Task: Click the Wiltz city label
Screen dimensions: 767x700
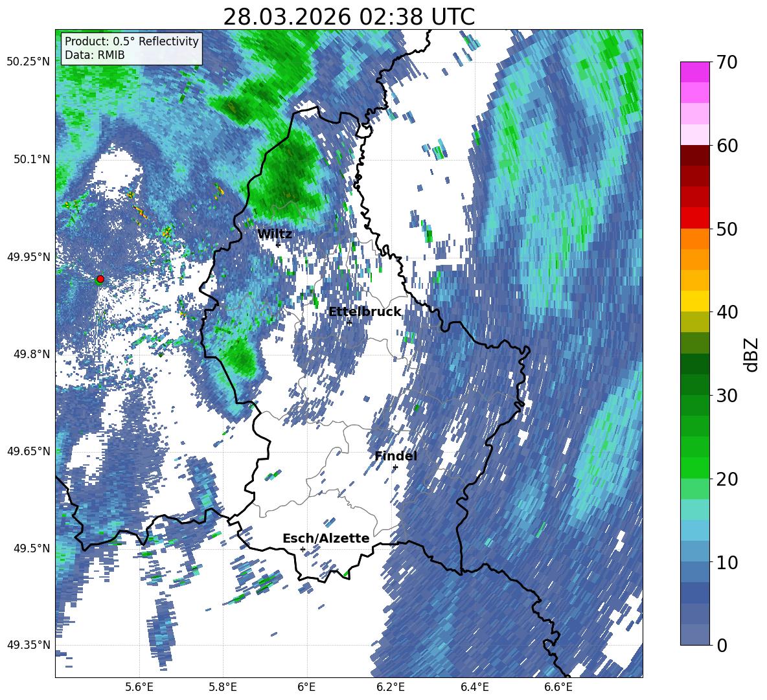Action: click(275, 234)
